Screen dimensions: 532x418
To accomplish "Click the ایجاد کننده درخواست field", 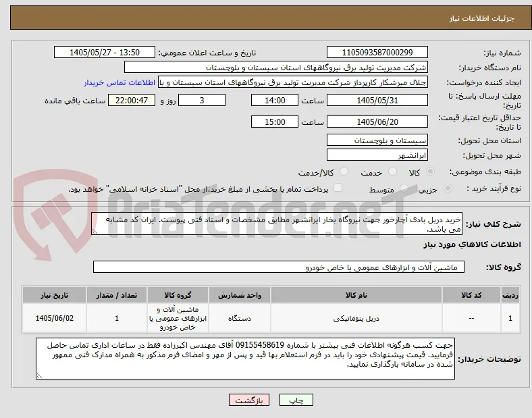I will coord(293,82).
